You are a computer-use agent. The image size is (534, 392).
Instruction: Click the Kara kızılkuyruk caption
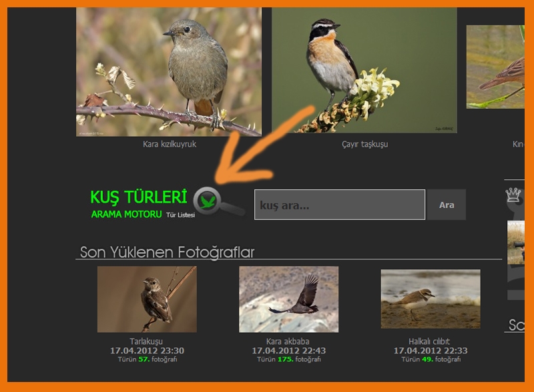(x=170, y=144)
